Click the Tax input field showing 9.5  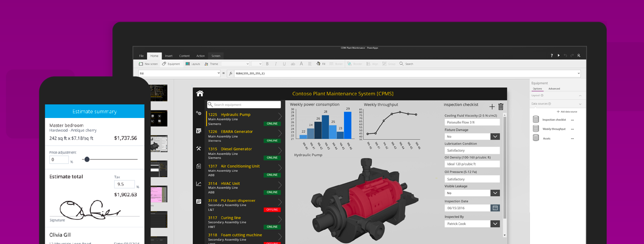click(x=124, y=184)
